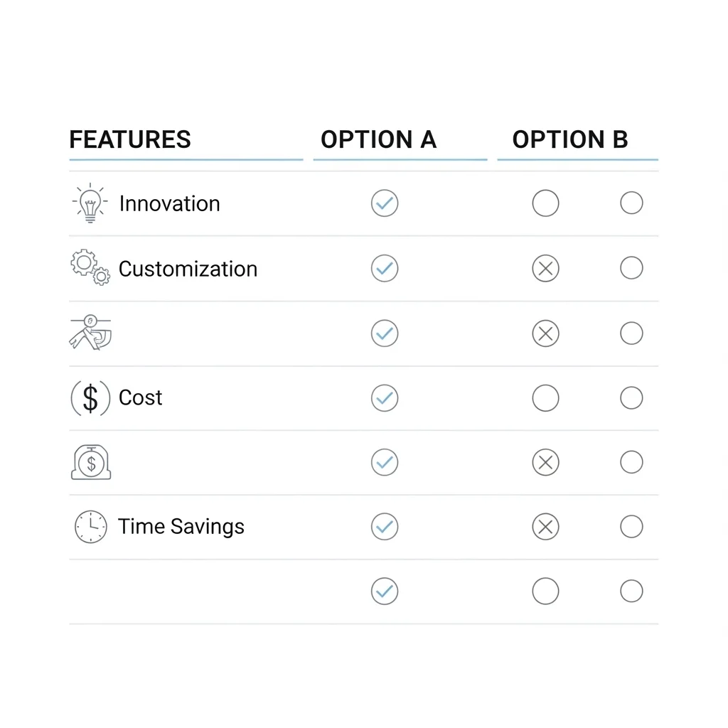This screenshot has width=728, height=728.
Task: Click the dollar sign Cost icon
Action: (90, 397)
